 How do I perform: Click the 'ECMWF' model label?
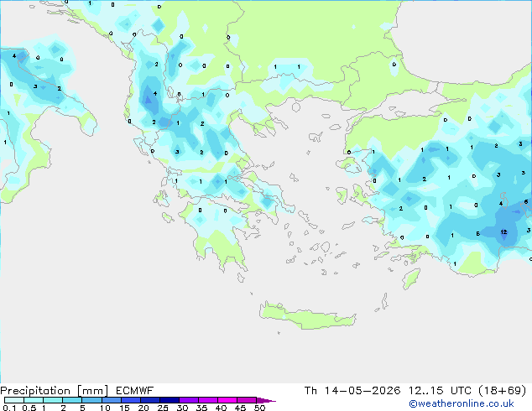134,391
